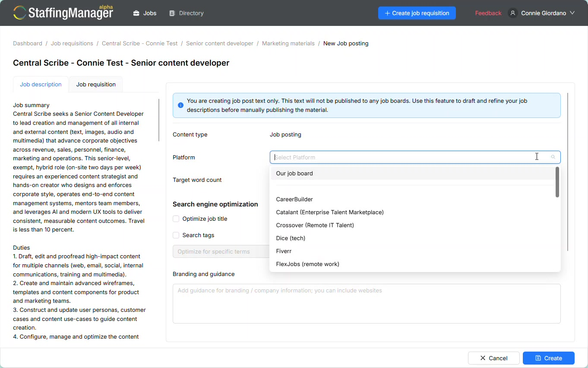Expand the Connie Giordano account menu chevron

(572, 13)
